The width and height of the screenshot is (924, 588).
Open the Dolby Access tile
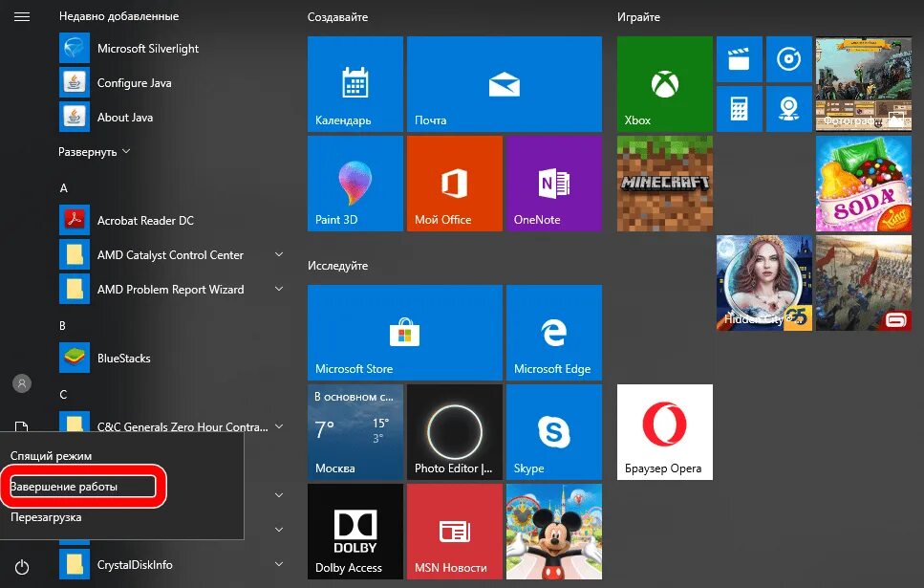355,532
